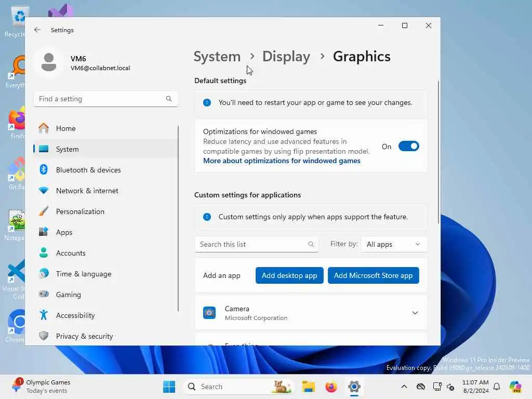Click the magnifier icon in Search this list
The image size is (532, 399).
pyautogui.click(x=311, y=244)
